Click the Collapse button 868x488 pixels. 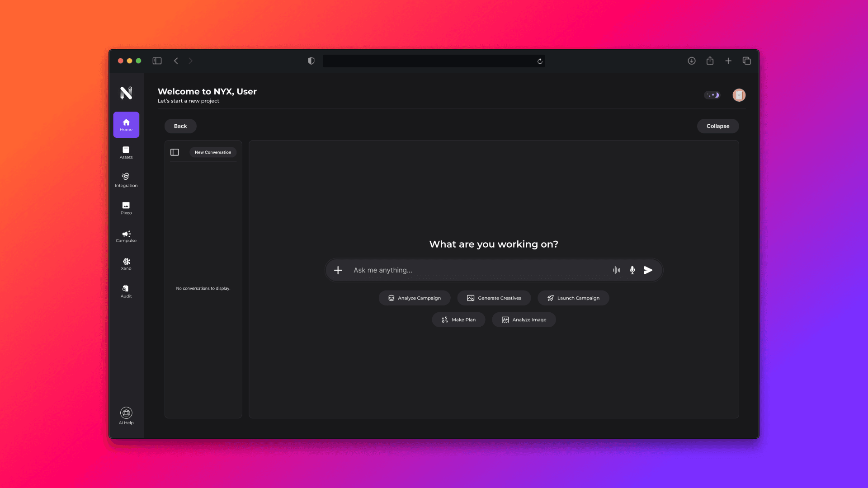point(718,126)
